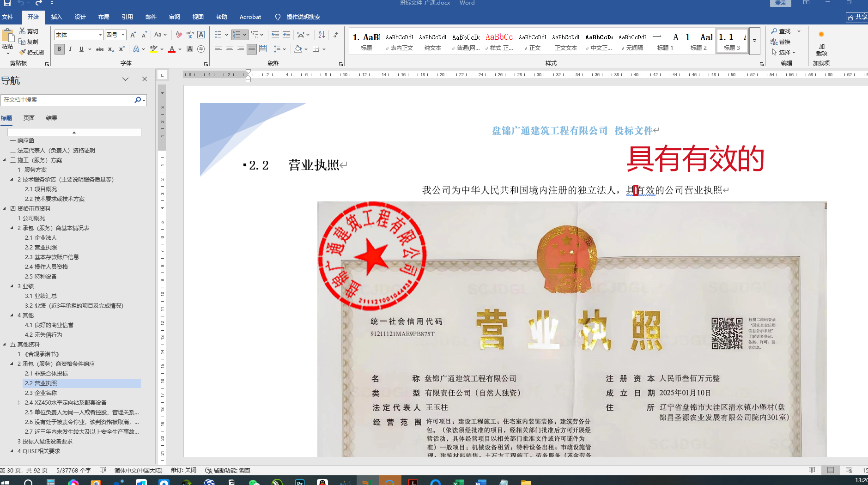Image resolution: width=868 pixels, height=485 pixels.
Task: Click the 操作说明搜索 tell-me box
Action: click(298, 17)
